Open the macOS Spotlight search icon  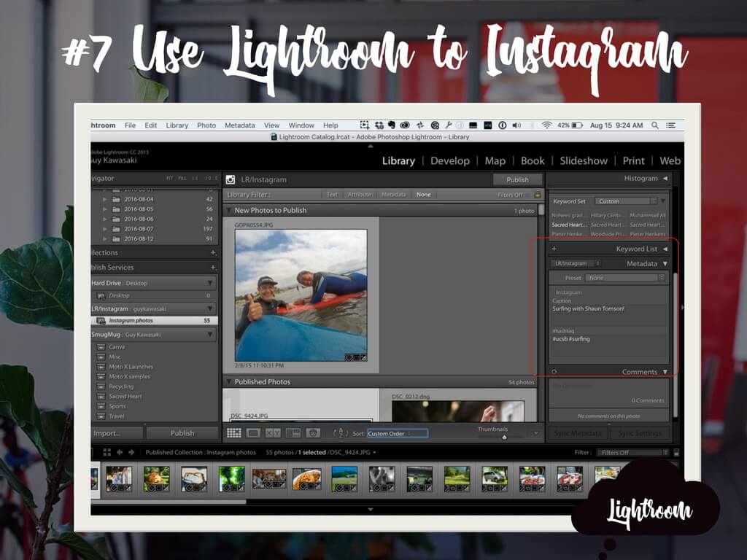coord(655,125)
